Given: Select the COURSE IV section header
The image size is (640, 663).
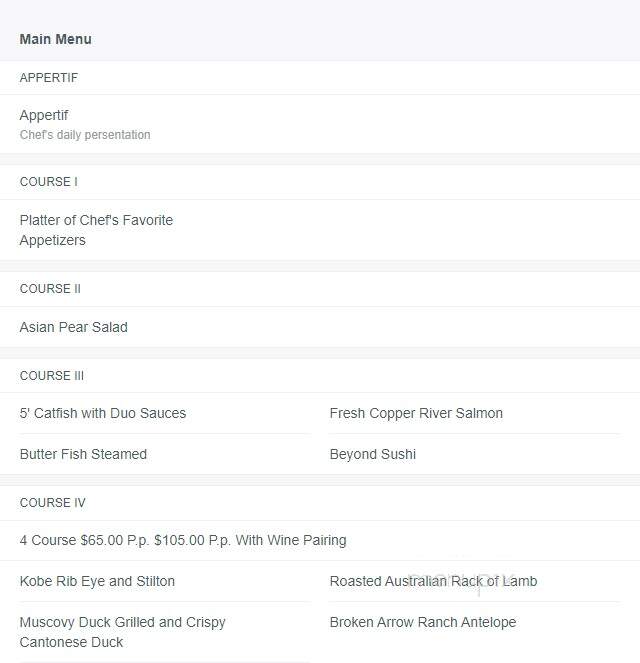Looking at the screenshot, I should [52, 503].
